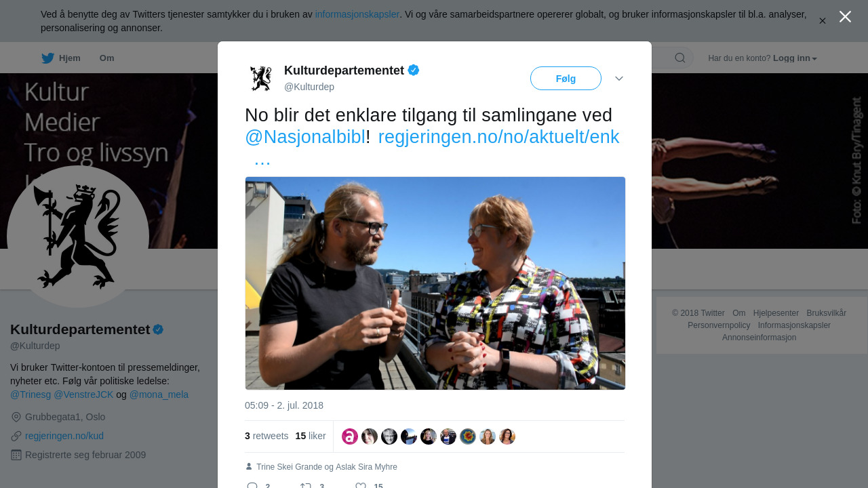
Task: Click the retweet icon under tweet
Action: pos(306,485)
